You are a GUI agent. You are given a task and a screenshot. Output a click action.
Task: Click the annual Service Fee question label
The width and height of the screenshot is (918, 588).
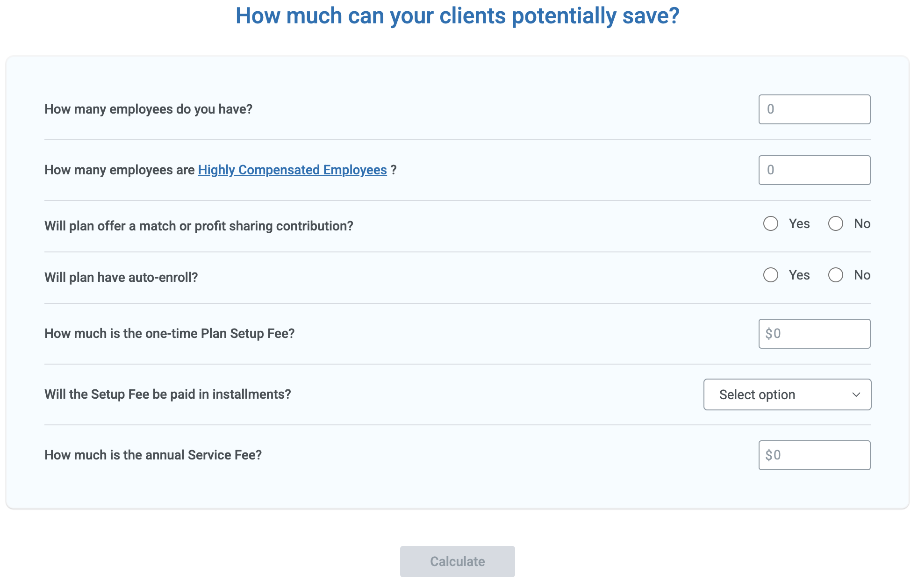pos(153,454)
